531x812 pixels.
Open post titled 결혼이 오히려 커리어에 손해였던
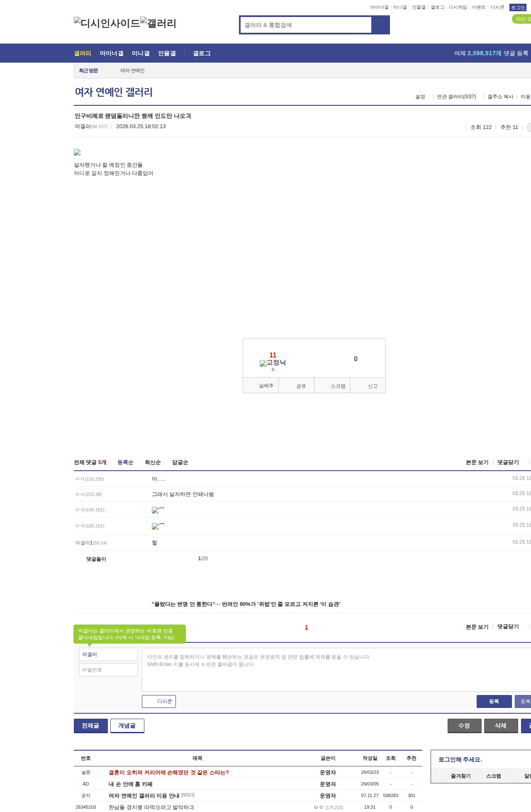point(168,773)
